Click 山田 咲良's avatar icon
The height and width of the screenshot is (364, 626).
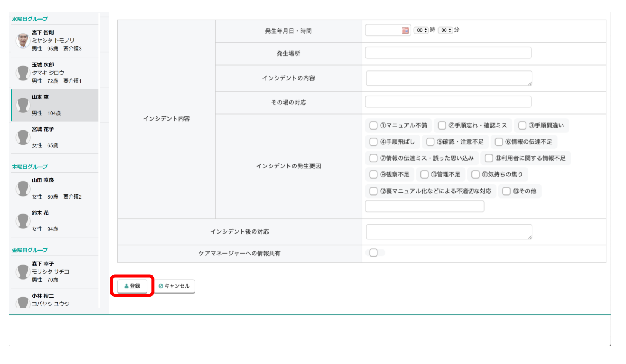coord(23,188)
